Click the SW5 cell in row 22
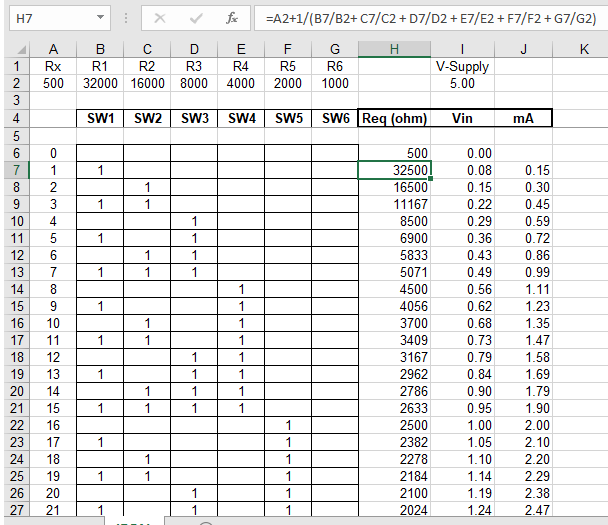The width and height of the screenshot is (608, 525). (x=288, y=425)
